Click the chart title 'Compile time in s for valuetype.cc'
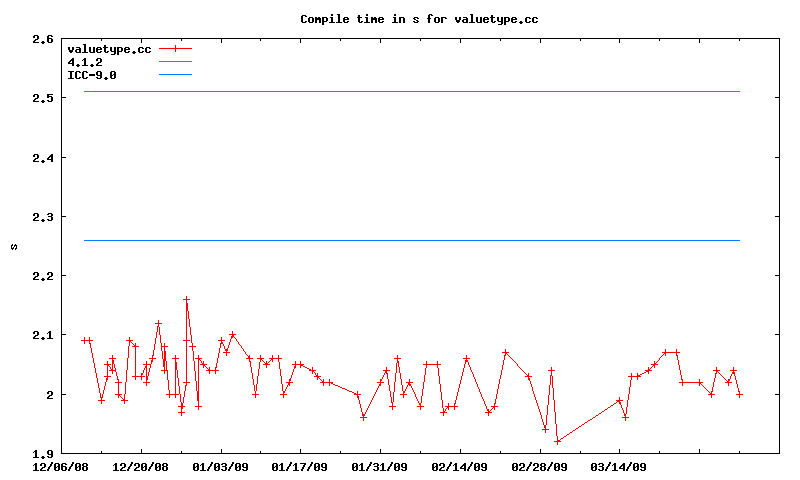 point(418,19)
